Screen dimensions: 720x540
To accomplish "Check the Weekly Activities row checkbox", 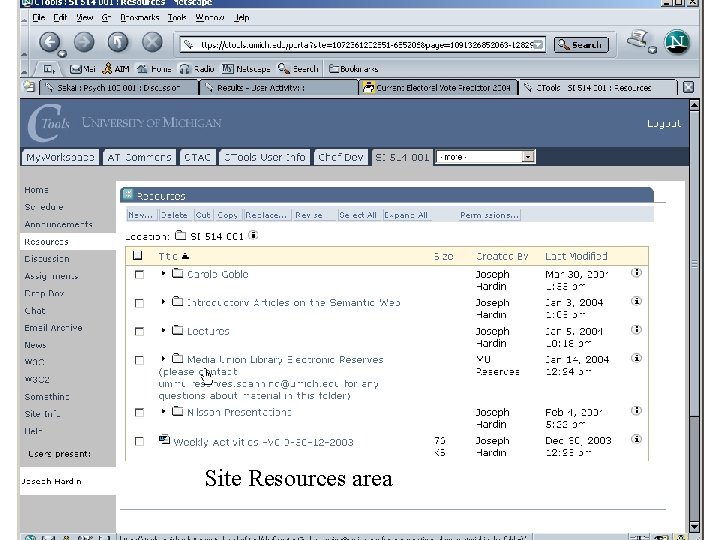I will tap(139, 441).
